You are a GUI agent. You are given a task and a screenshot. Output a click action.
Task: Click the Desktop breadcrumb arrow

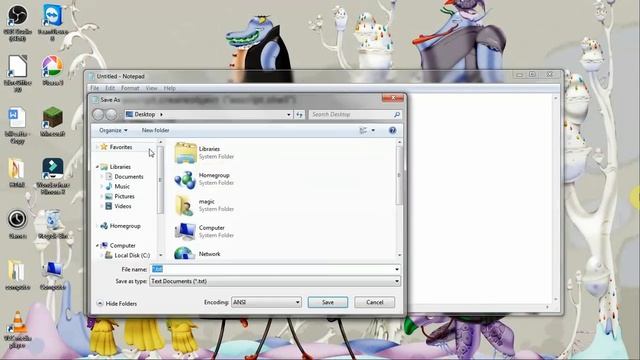tap(161, 115)
